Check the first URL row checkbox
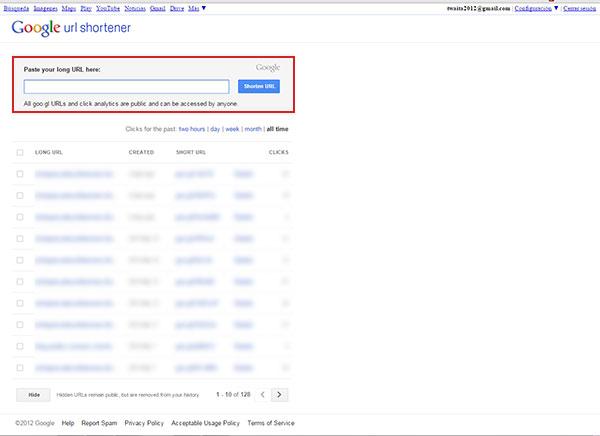The image size is (600, 436). 20,173
